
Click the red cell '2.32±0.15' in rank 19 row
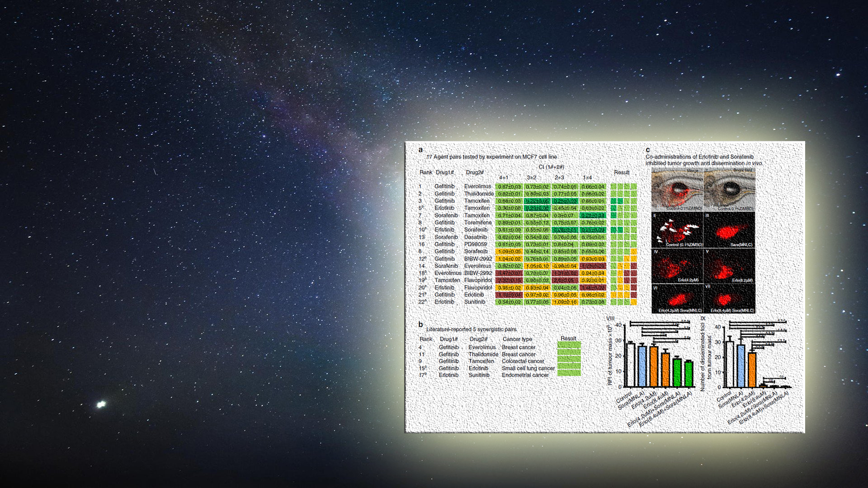coord(509,281)
